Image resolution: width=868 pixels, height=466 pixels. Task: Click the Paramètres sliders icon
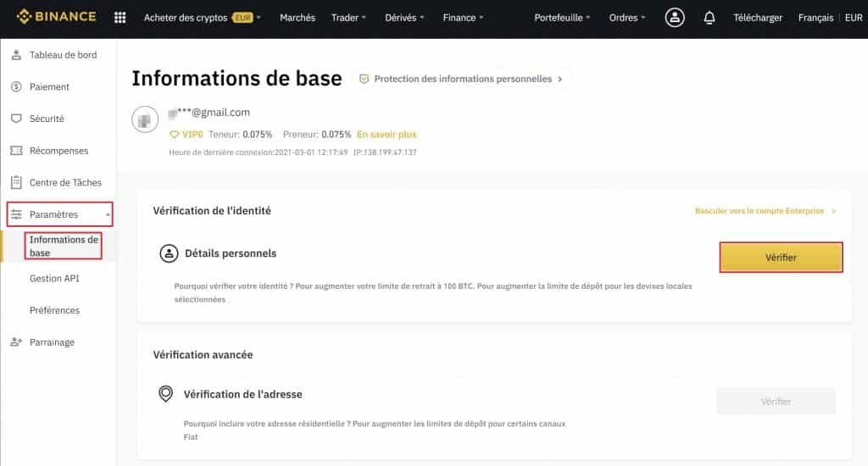pyautogui.click(x=16, y=214)
